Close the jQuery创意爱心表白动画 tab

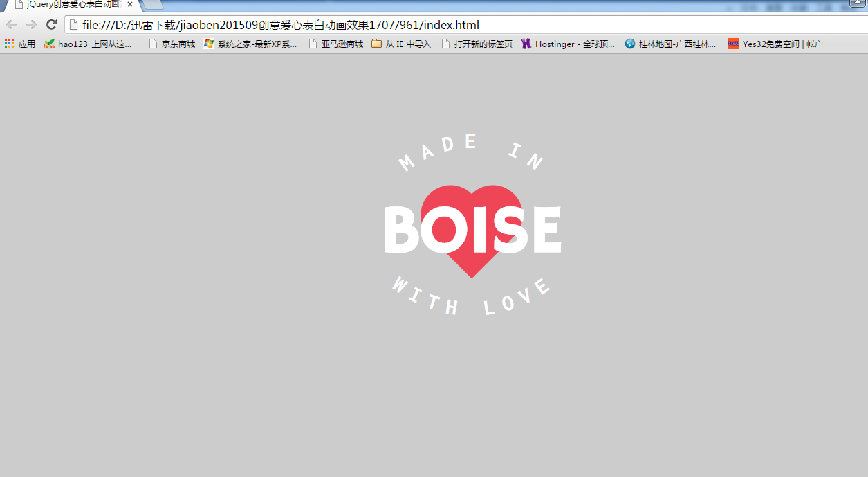click(130, 4)
